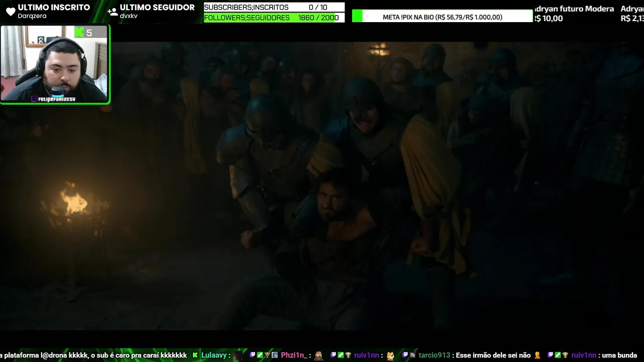Image resolution: width=644 pixels, height=362 pixels.
Task: Click the first Twitch badge before Phzi1n_
Action: 253,355
